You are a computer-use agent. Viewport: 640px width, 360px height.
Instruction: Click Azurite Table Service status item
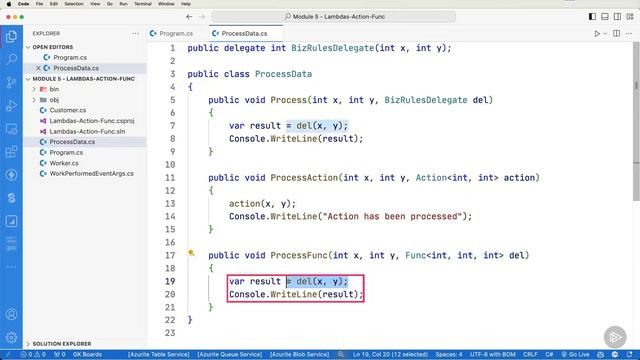tap(158, 355)
